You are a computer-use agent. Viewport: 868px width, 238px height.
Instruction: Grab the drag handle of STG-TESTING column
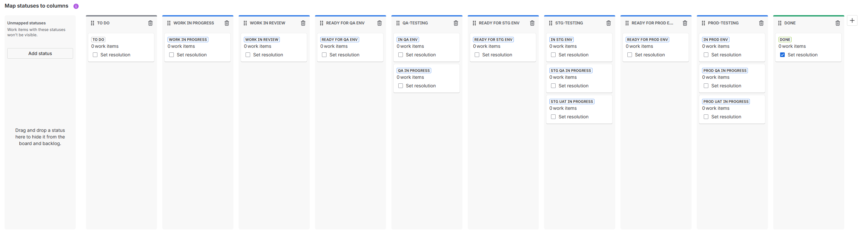point(551,23)
